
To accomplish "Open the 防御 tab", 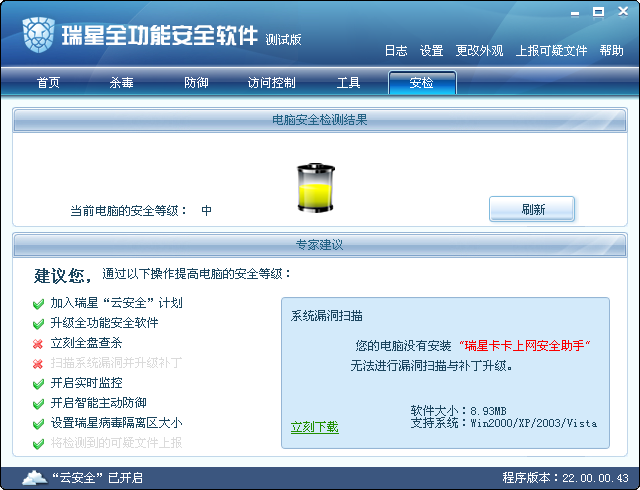I will click(x=196, y=83).
